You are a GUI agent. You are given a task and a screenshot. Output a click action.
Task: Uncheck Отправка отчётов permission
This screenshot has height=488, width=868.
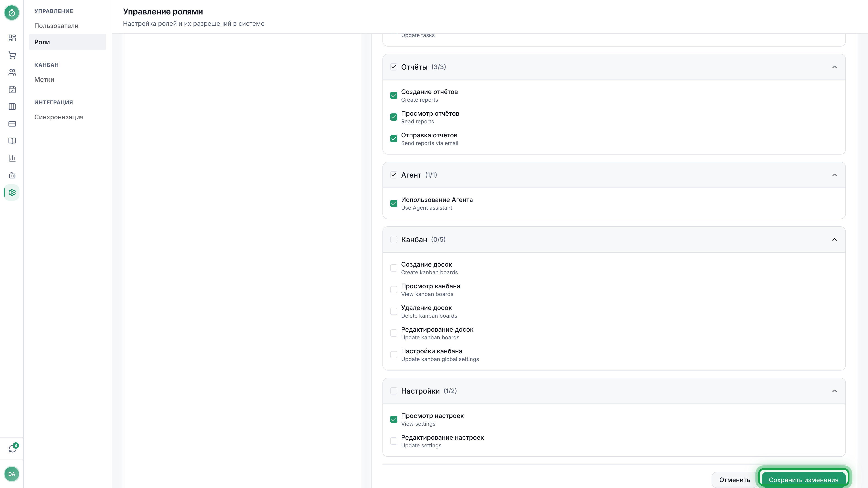(394, 139)
